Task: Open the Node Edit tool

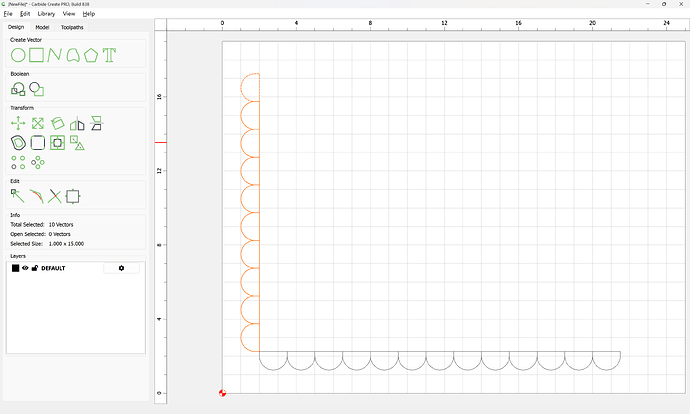Action: [x=17, y=196]
